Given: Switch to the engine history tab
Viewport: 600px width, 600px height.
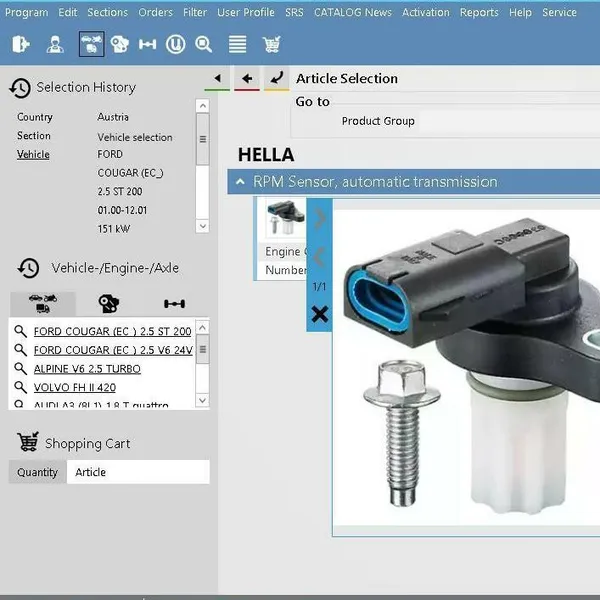Looking at the screenshot, I should click(109, 303).
